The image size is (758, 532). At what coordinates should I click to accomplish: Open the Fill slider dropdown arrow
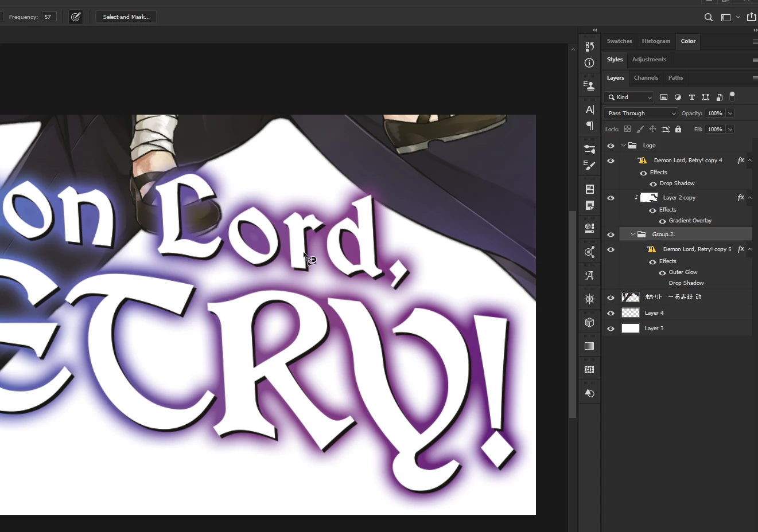[x=730, y=130]
